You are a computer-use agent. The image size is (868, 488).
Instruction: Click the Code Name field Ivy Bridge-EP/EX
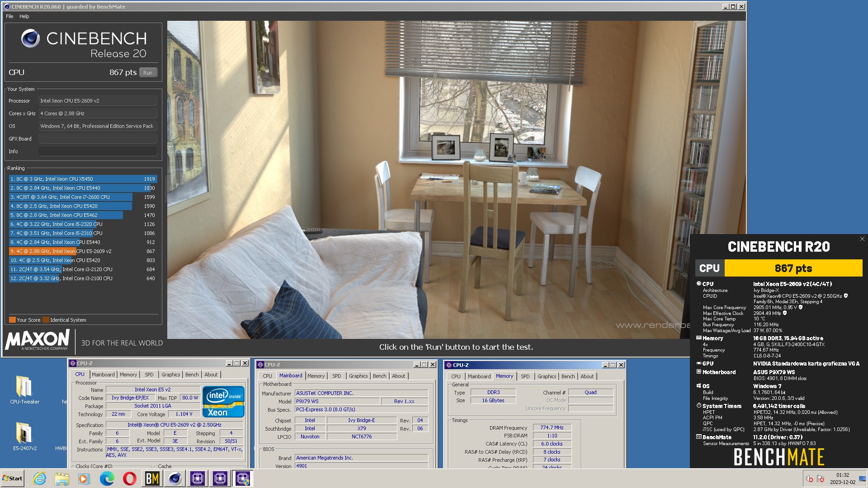[130, 398]
